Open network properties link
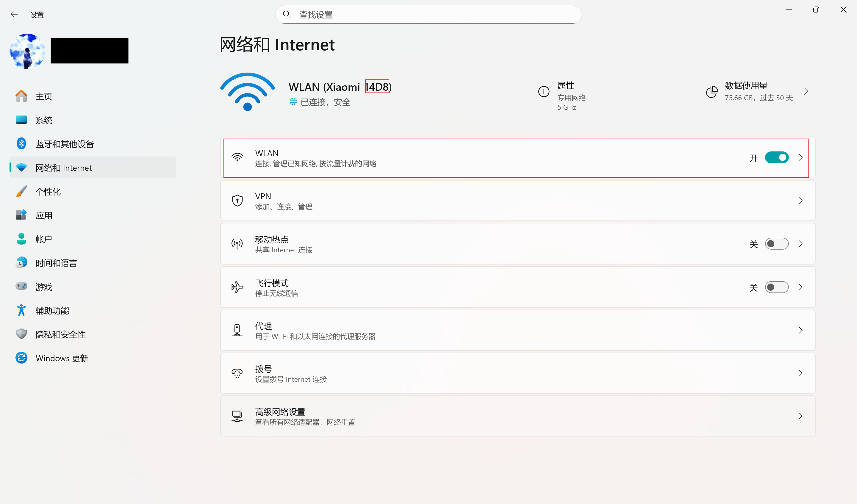The width and height of the screenshot is (857, 504). pos(566,86)
